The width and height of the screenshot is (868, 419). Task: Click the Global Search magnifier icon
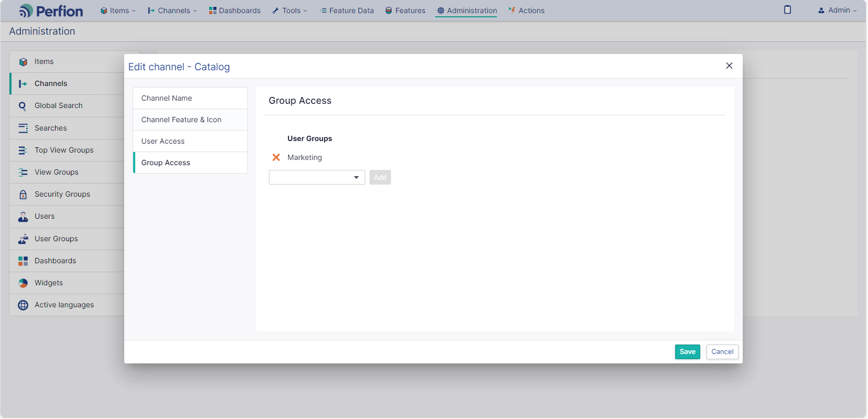coord(23,106)
